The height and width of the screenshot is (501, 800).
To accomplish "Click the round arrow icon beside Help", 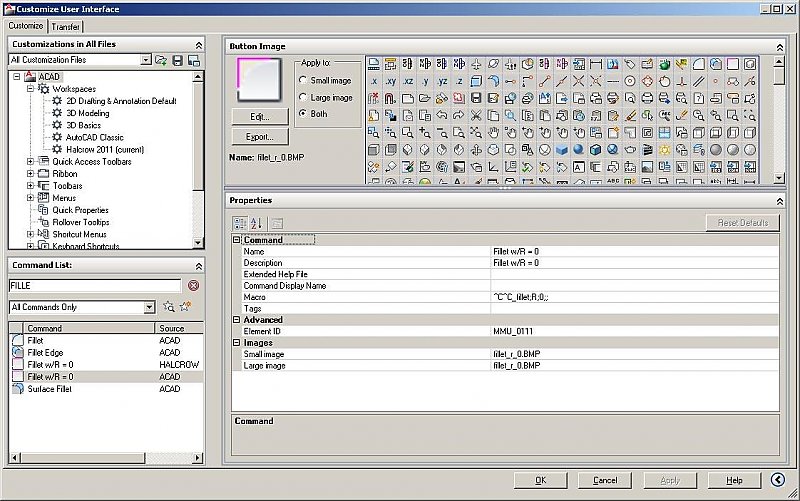I will 777,480.
